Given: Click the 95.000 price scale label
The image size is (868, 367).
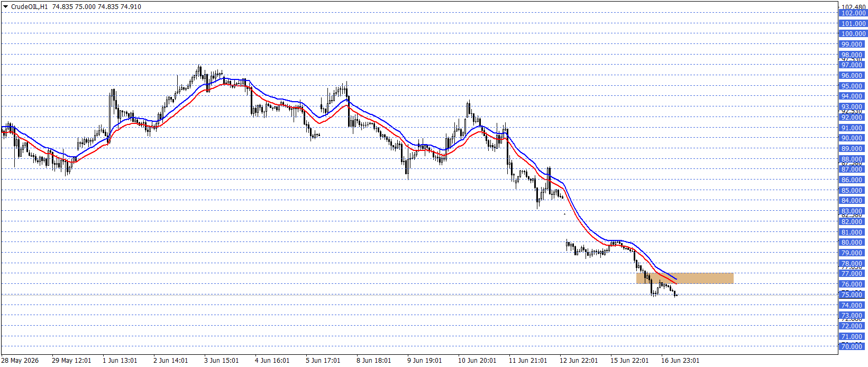Looking at the screenshot, I should pyautogui.click(x=853, y=86).
